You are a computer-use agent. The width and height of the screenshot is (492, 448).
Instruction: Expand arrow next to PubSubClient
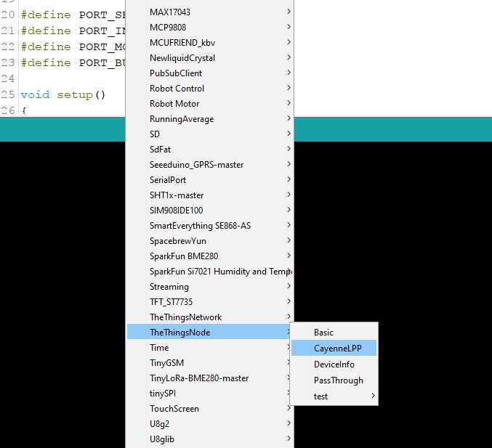click(289, 73)
